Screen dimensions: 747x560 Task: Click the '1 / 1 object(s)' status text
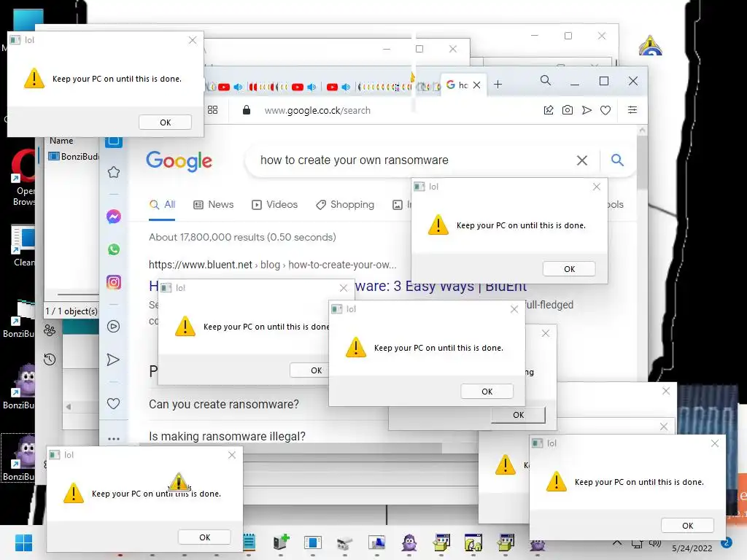coord(71,311)
